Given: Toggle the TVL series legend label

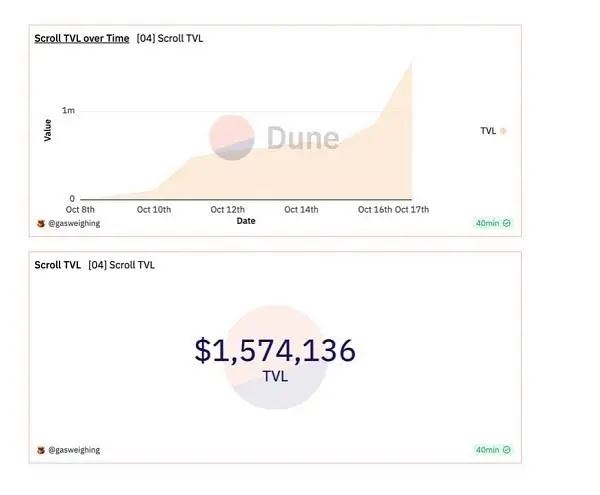Looking at the screenshot, I should coord(488,130).
